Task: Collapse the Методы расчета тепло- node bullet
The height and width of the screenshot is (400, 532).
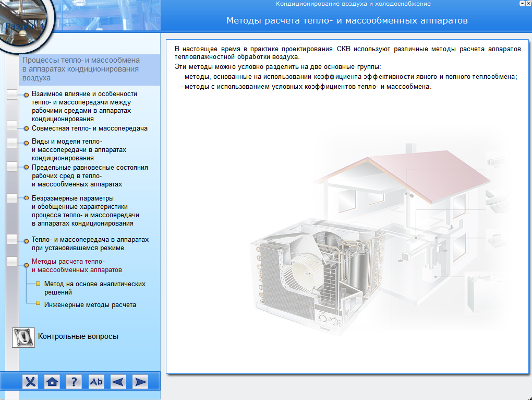Action: 26,266
